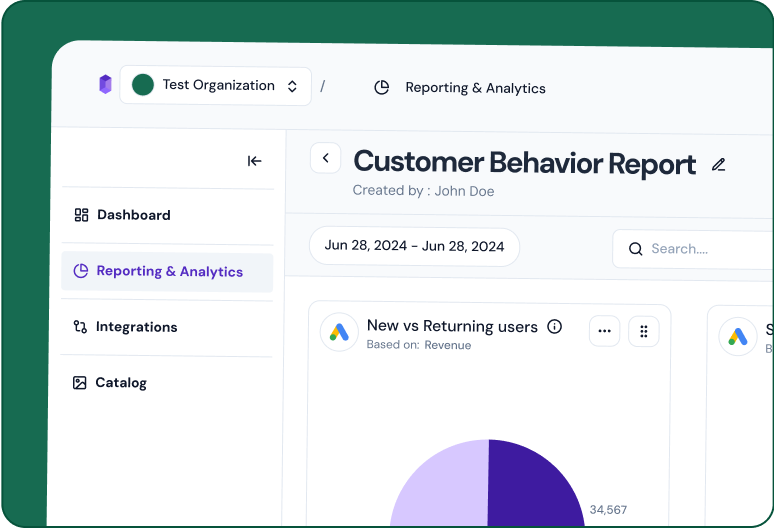Screen dimensions: 774x528
Task: Click the Google Ads logo on the second card
Action: click(x=737, y=337)
